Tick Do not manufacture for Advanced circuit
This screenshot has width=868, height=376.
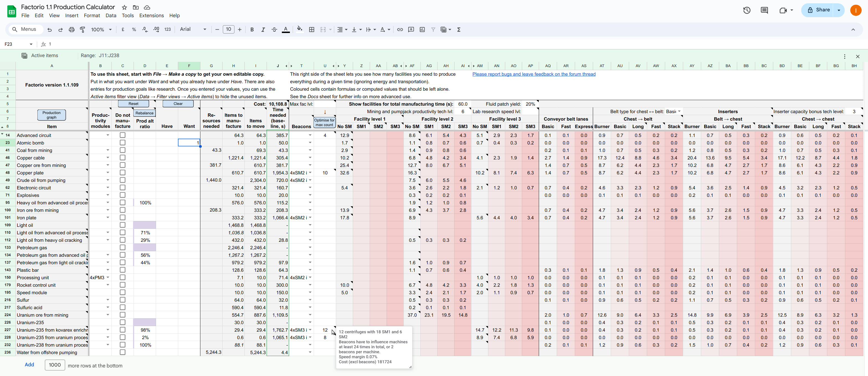tap(123, 135)
